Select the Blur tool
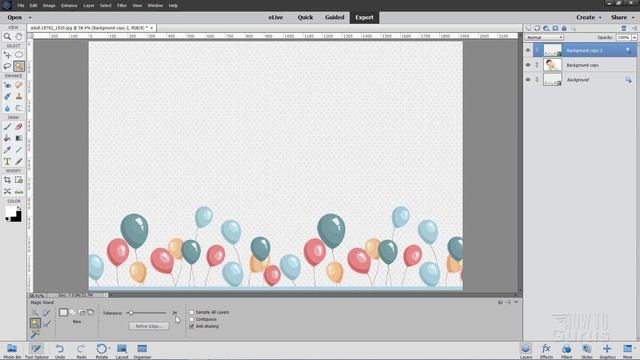The height and width of the screenshot is (360, 640). (x=7, y=108)
